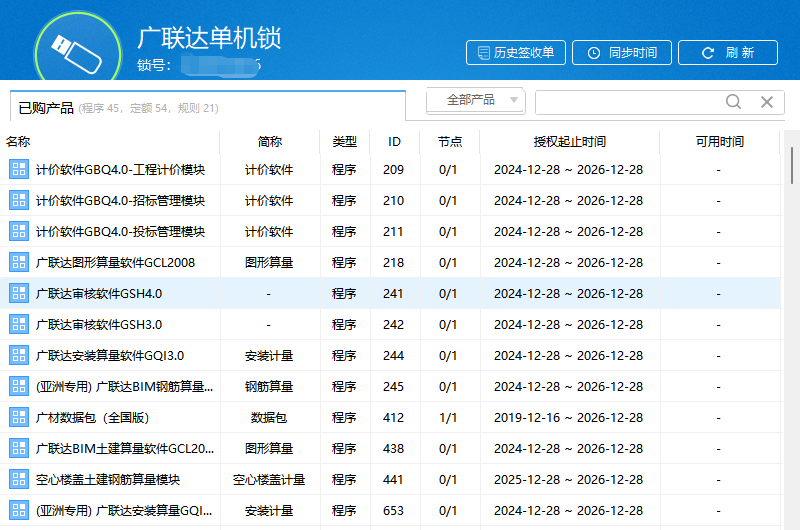The width and height of the screenshot is (800, 530).
Task: Click ID cell 209
Action: (393, 169)
